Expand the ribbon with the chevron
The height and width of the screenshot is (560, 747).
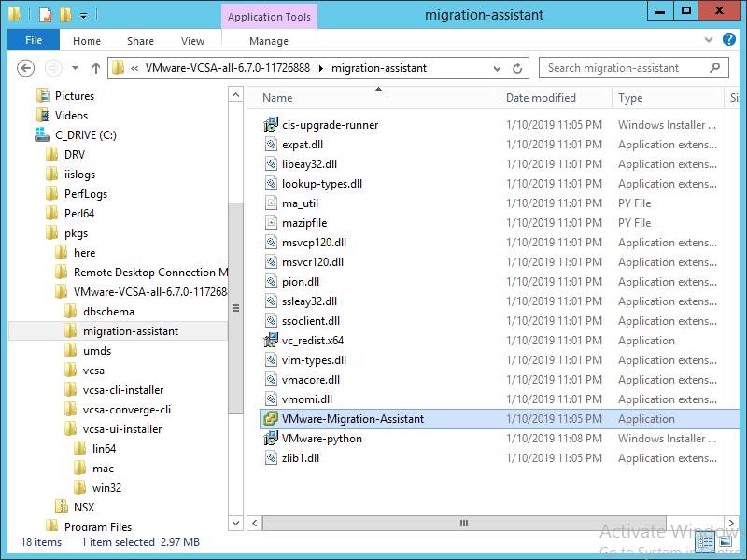click(x=709, y=40)
